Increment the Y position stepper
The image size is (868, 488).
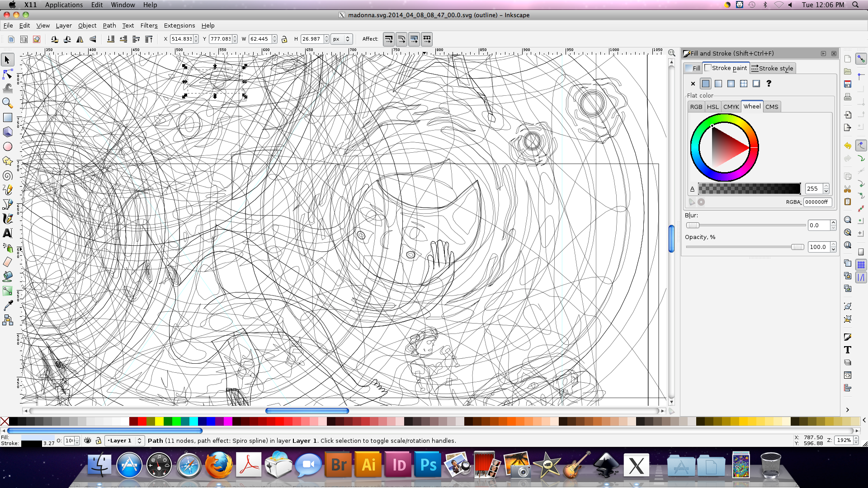(235, 37)
